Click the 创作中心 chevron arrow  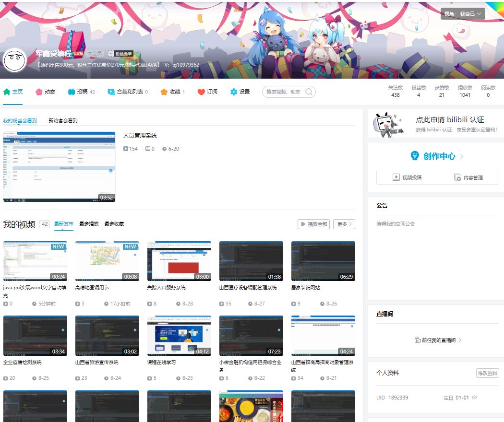click(x=462, y=157)
